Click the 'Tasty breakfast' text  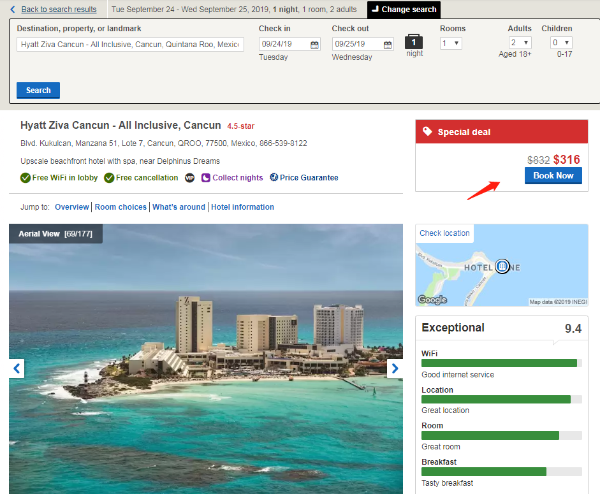pos(447,483)
